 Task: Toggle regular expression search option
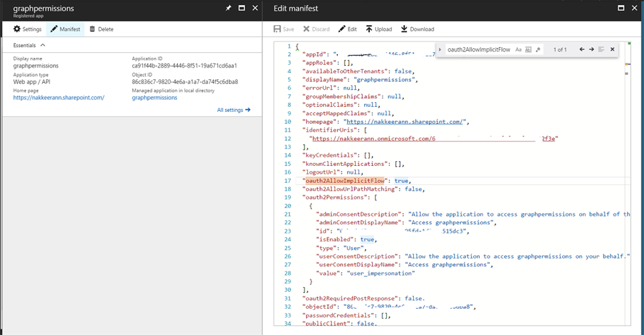538,50
